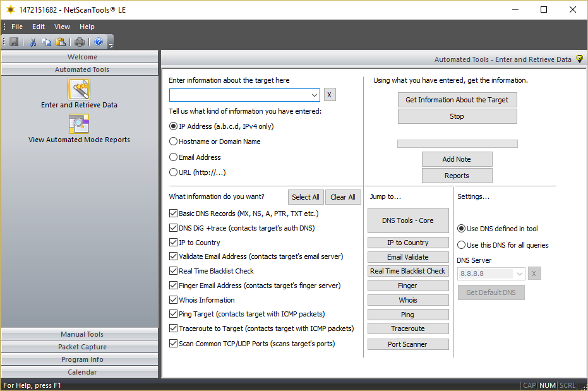588x391 pixels.
Task: Click the Stop button
Action: tap(457, 116)
